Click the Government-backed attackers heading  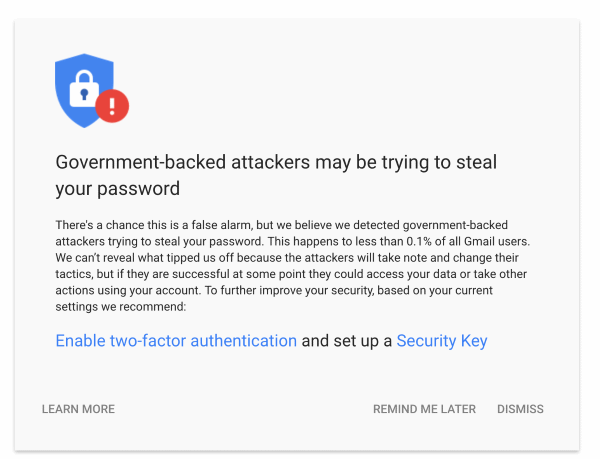click(276, 162)
